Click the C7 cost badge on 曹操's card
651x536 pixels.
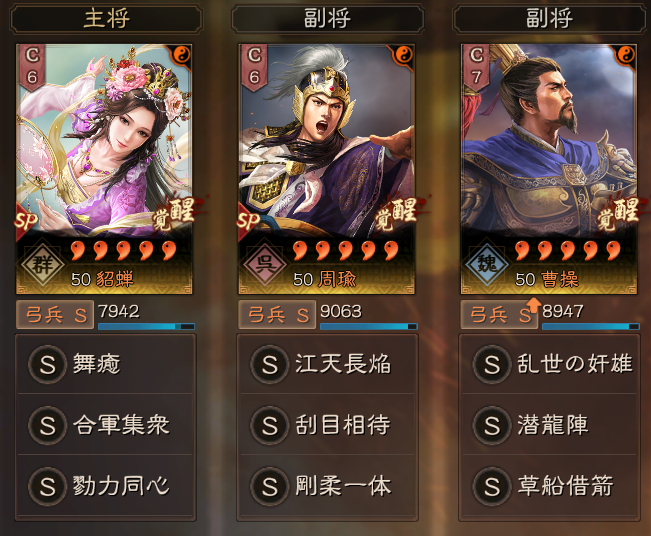tap(476, 66)
